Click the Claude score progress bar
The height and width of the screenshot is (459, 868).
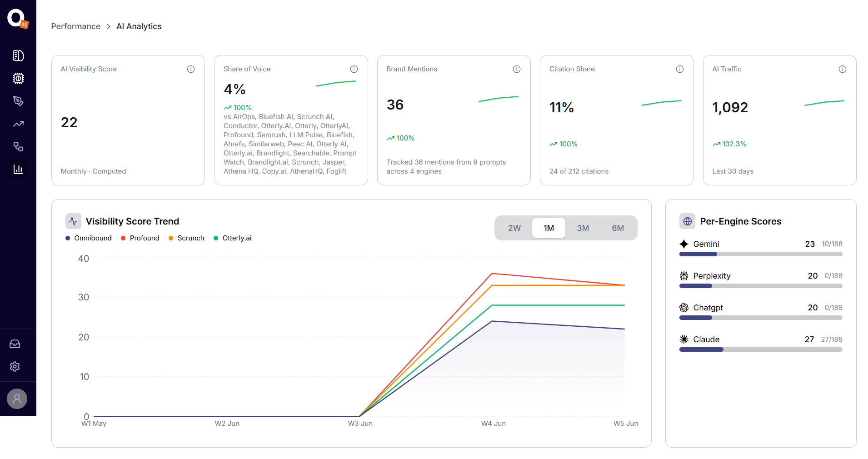point(761,349)
